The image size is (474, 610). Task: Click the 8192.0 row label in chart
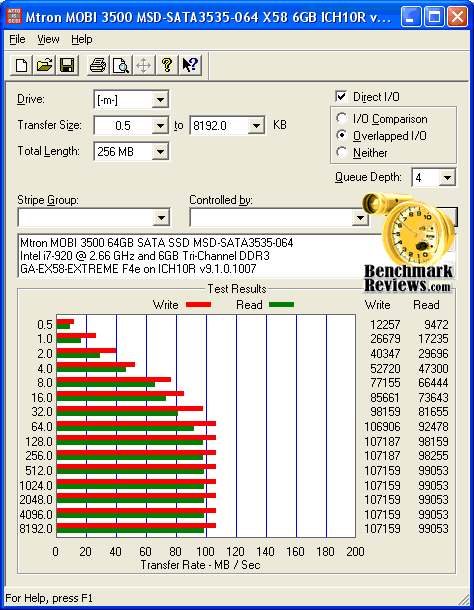click(x=36, y=529)
